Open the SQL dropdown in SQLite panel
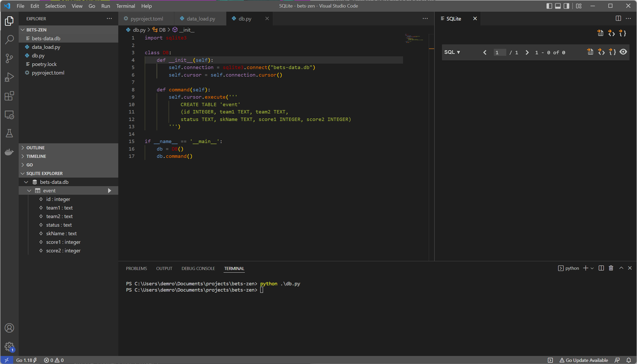The image size is (637, 364). (x=452, y=53)
